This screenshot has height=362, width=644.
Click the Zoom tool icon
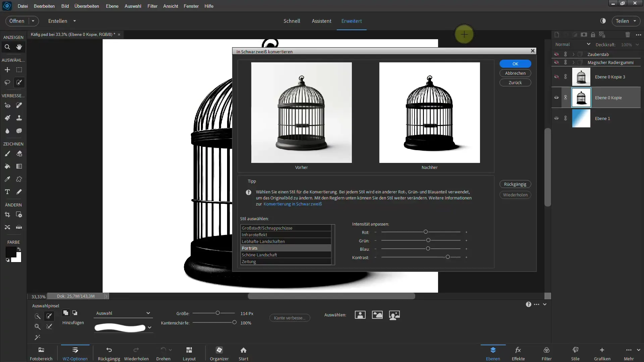7,47
